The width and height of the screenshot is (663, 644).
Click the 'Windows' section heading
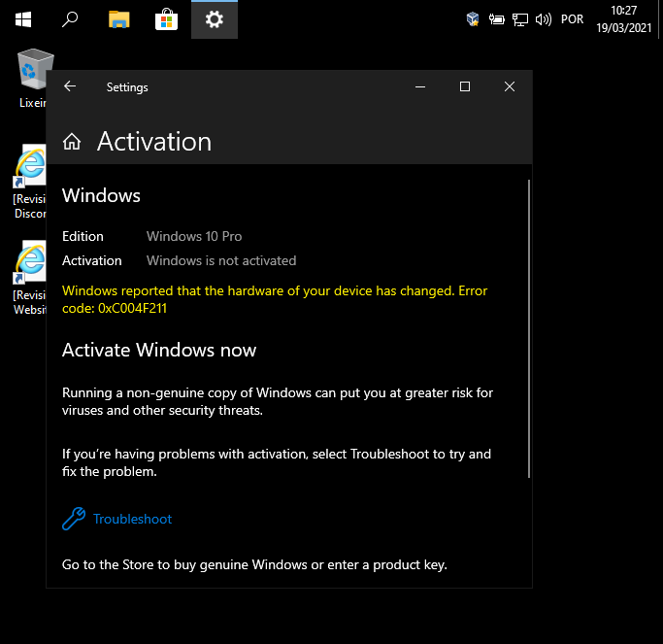(x=101, y=195)
